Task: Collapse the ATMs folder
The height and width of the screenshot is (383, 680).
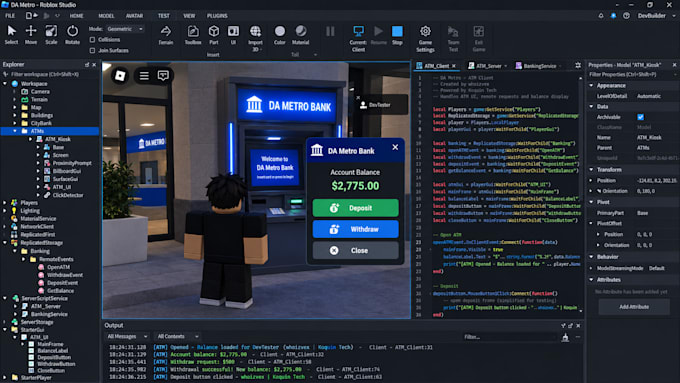Action: (15, 131)
